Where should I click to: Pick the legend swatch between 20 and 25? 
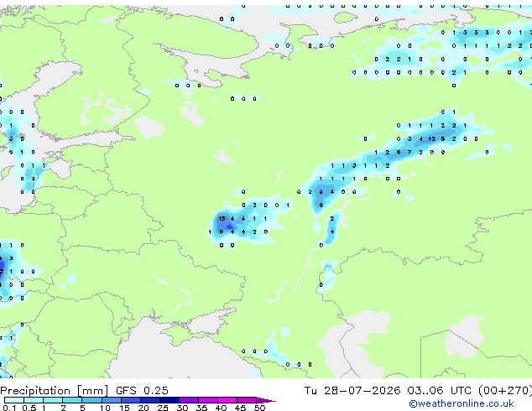(150, 400)
